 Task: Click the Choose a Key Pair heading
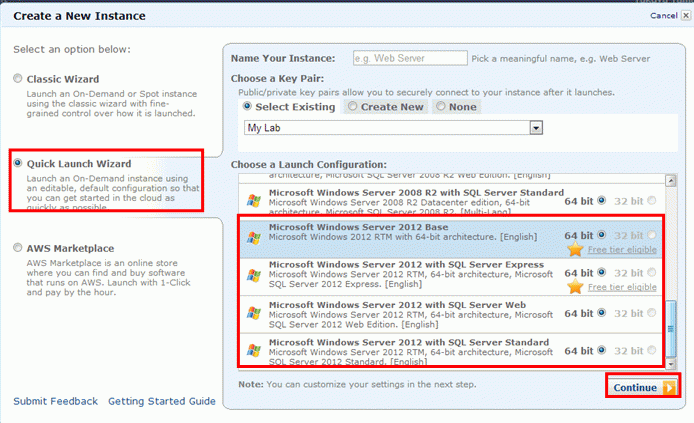(x=278, y=79)
